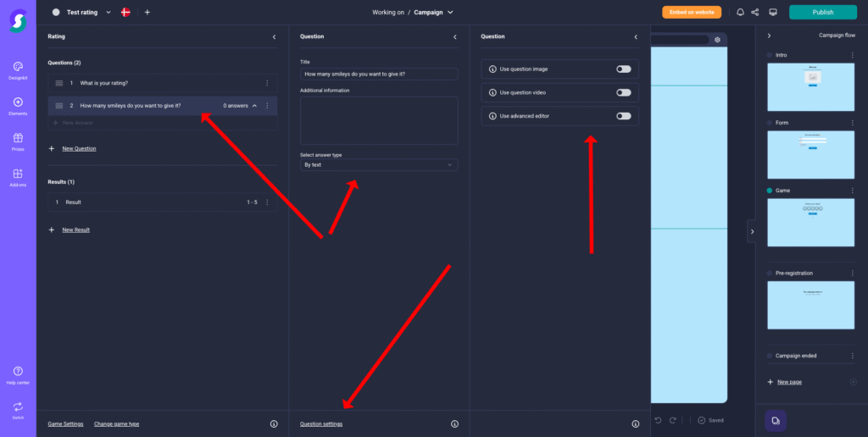Image resolution: width=868 pixels, height=437 pixels.
Task: Open options menu for Result row
Action: (267, 202)
